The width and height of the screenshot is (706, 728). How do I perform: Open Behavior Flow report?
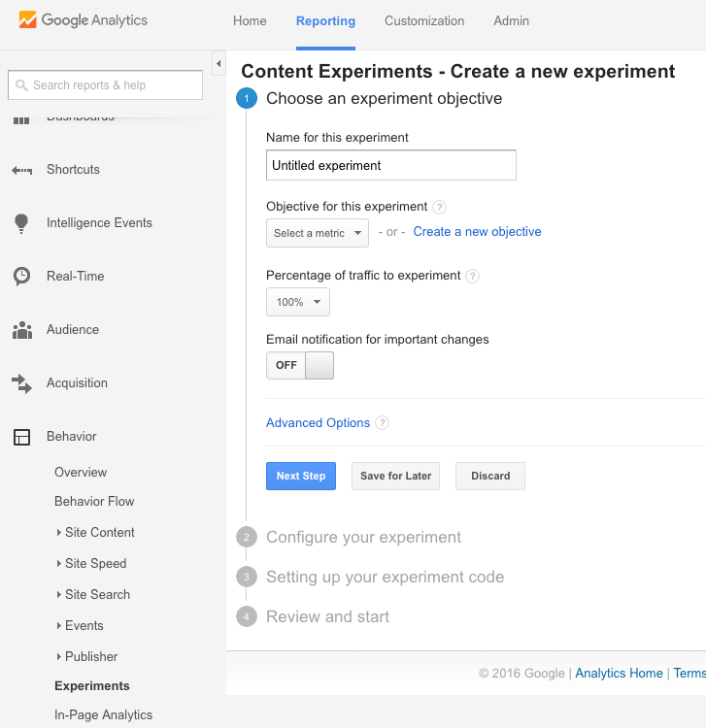[94, 502]
